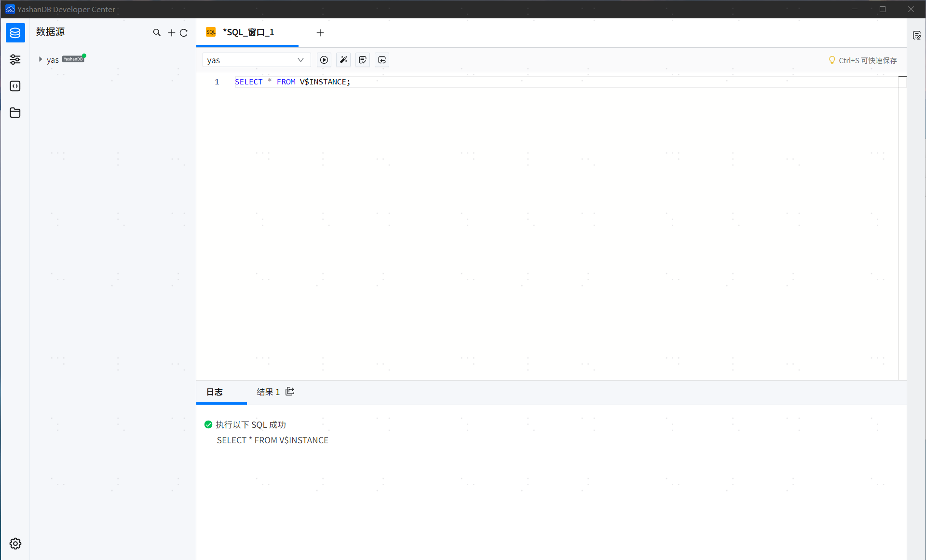Select the *SQL_窗口_1 tab

pyautogui.click(x=248, y=32)
